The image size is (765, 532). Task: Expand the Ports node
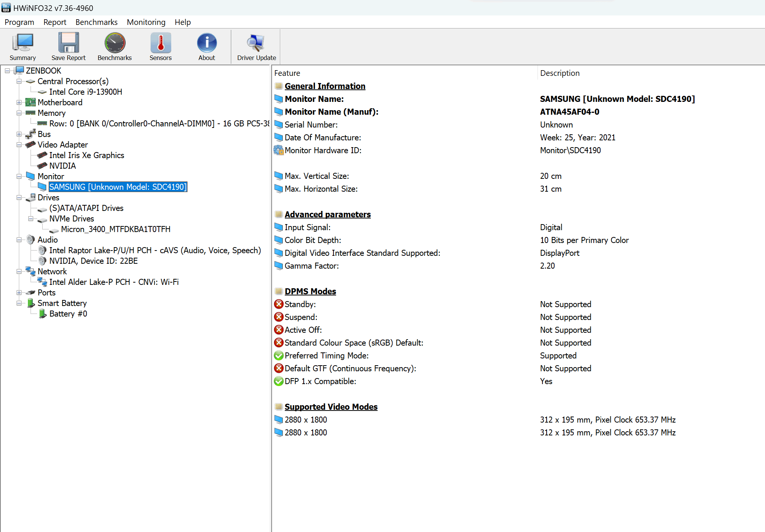(19, 292)
